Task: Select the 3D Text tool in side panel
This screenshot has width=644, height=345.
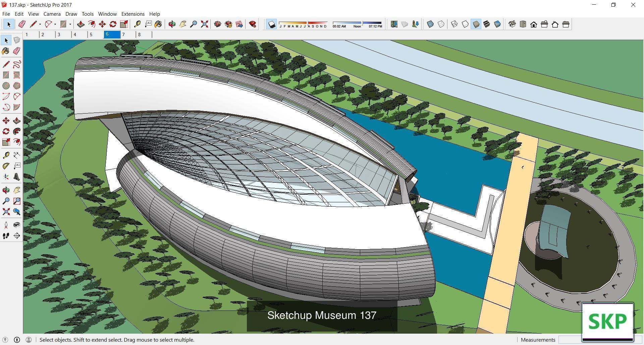Action: pyautogui.click(x=17, y=177)
